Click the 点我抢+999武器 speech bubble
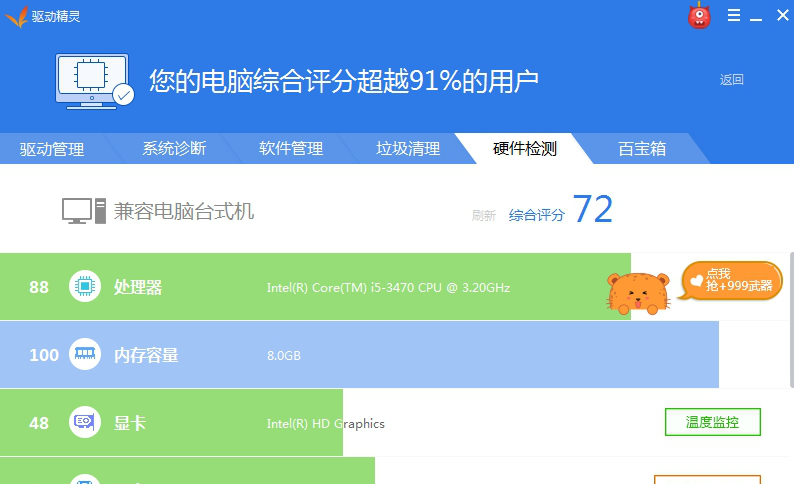This screenshot has width=794, height=503. click(x=731, y=280)
